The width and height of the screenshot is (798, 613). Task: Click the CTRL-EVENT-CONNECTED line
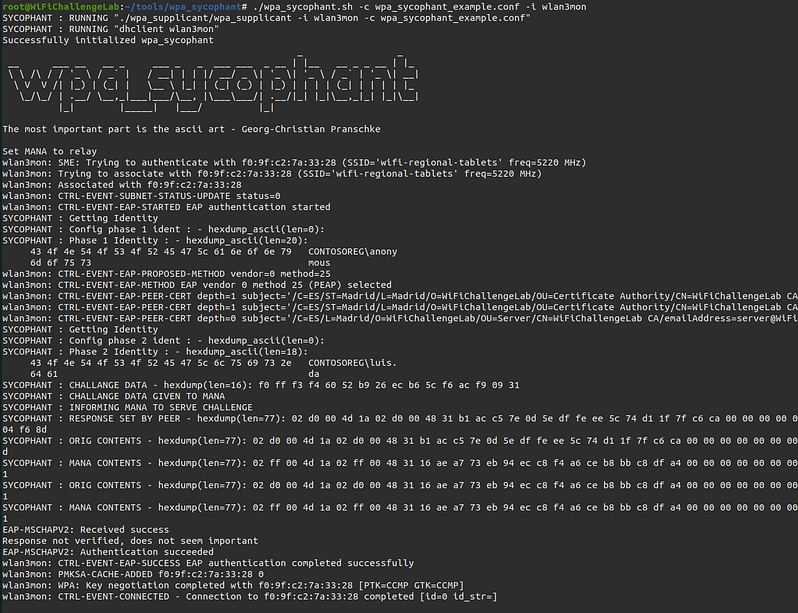tap(250, 596)
